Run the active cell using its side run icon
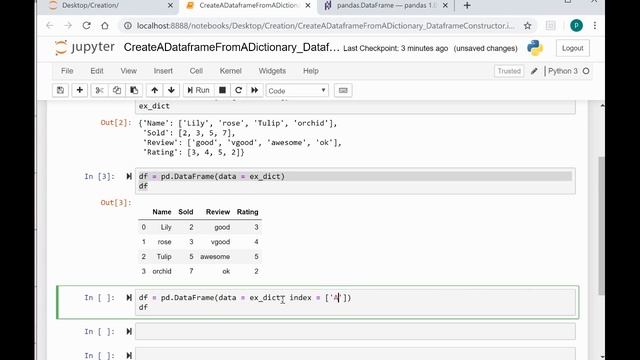 click(129, 298)
